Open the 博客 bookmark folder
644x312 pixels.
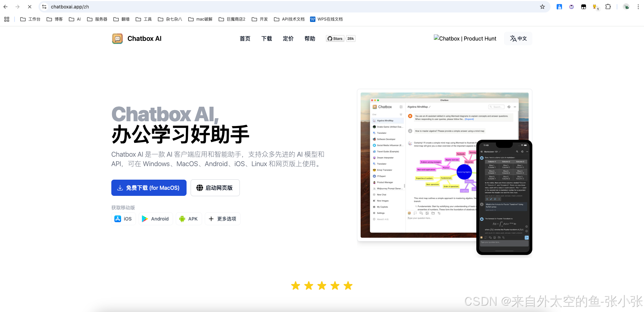55,19
